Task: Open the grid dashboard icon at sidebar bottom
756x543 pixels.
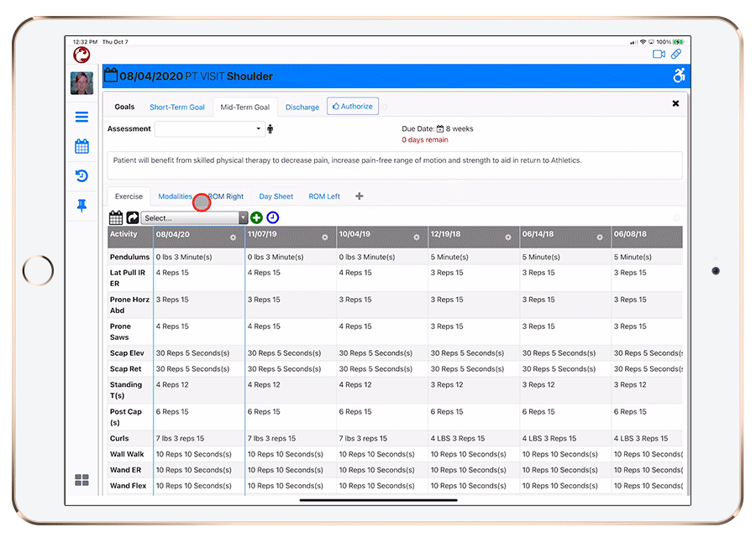Action: (x=82, y=480)
